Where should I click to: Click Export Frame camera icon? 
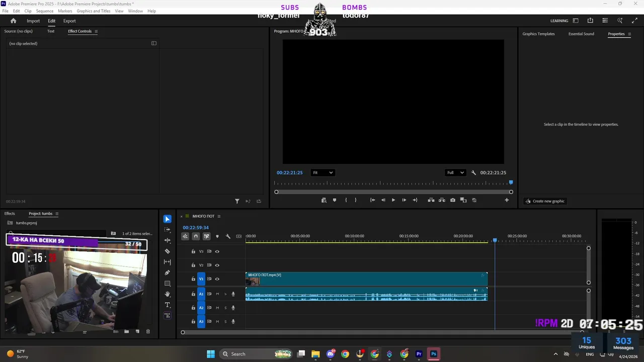[x=453, y=200]
